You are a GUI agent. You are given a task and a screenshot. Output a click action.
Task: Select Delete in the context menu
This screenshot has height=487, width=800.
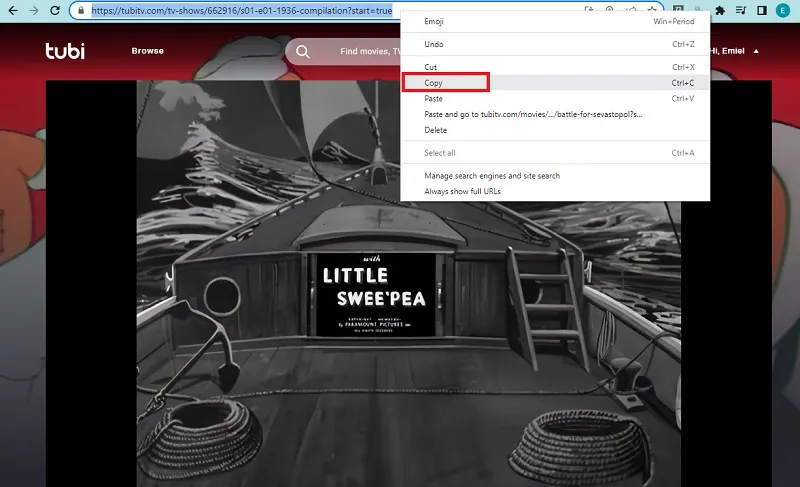coord(555,130)
